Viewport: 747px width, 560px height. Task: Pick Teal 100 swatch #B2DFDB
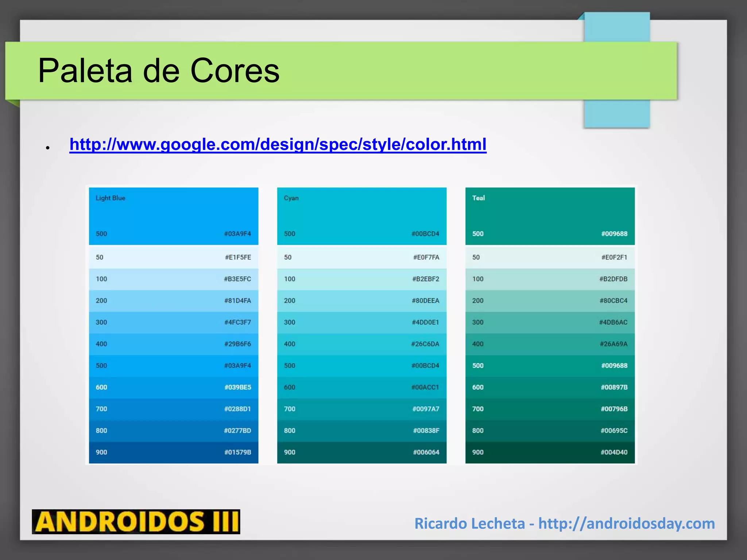[550, 279]
